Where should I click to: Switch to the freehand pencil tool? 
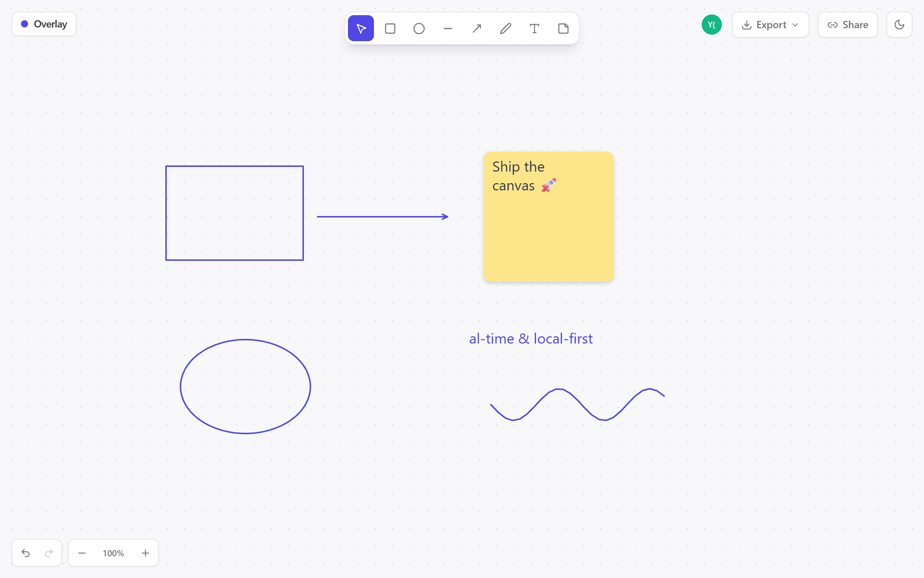coord(506,28)
